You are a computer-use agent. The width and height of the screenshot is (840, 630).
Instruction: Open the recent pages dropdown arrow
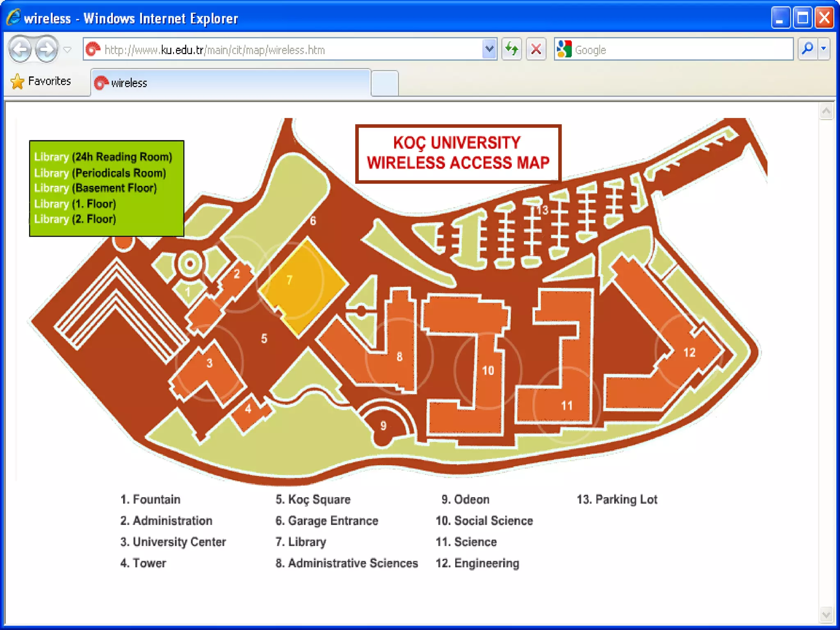tap(68, 50)
